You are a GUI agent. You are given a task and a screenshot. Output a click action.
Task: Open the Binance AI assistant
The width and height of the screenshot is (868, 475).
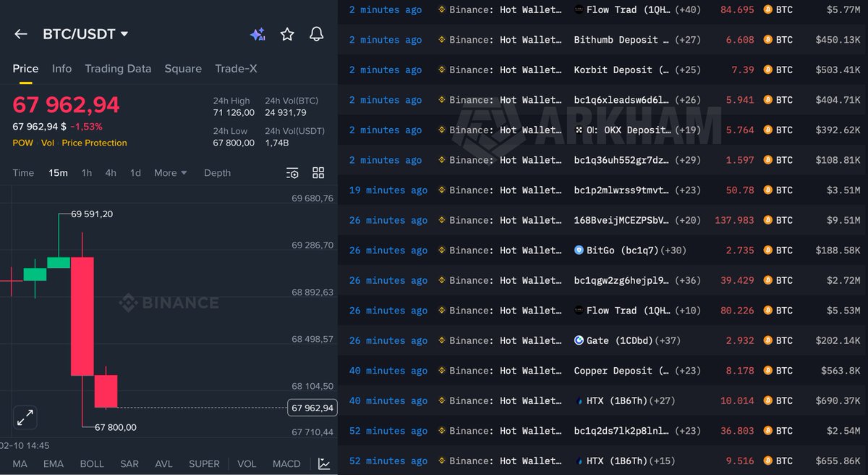pyautogui.click(x=258, y=33)
